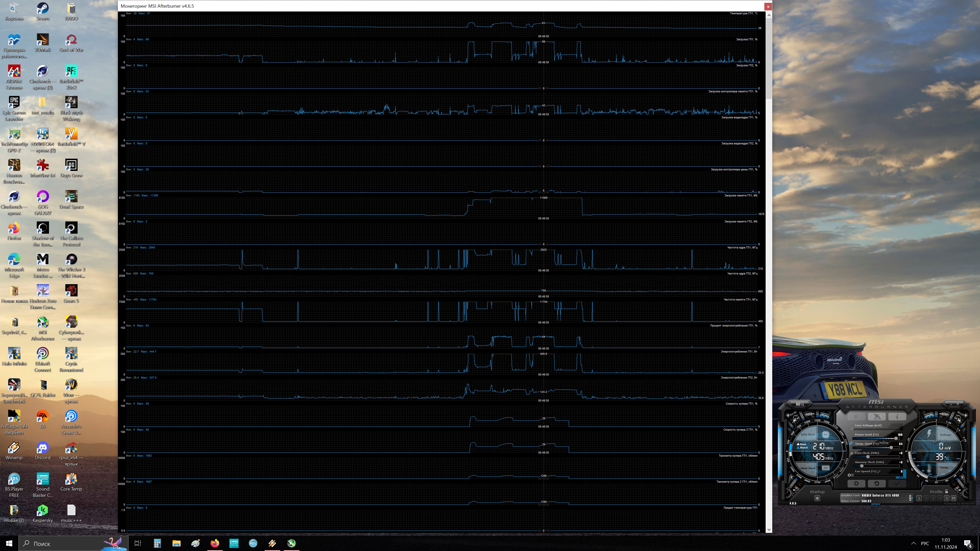This screenshot has width=980, height=551.
Task: Click the save profile floppy icon
Action: 953,498
